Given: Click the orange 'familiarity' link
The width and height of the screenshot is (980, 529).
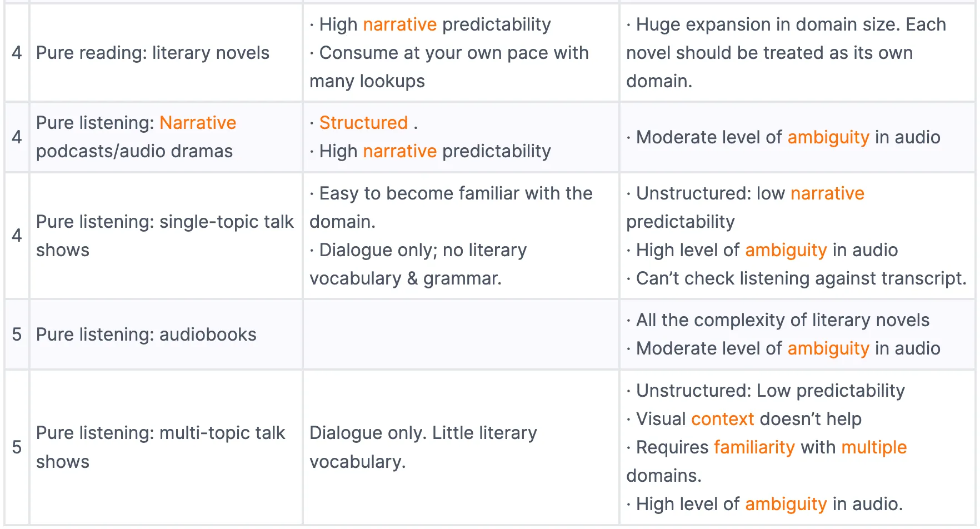Looking at the screenshot, I should [754, 447].
